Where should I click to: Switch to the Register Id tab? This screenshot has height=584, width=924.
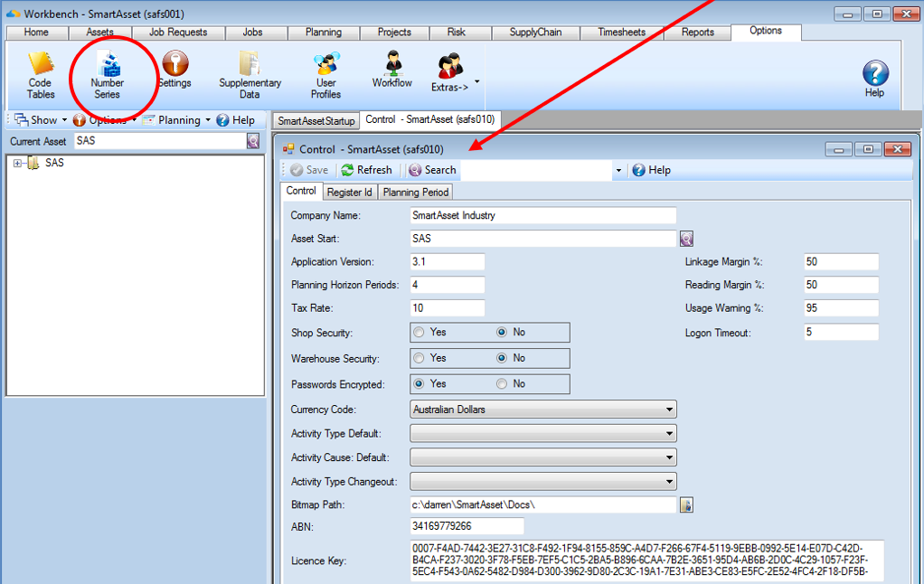[350, 193]
